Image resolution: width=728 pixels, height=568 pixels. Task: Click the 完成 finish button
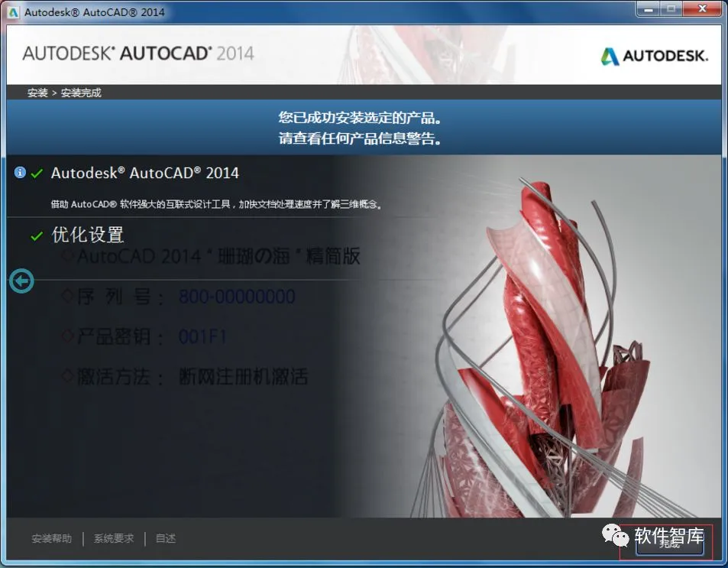pos(669,544)
